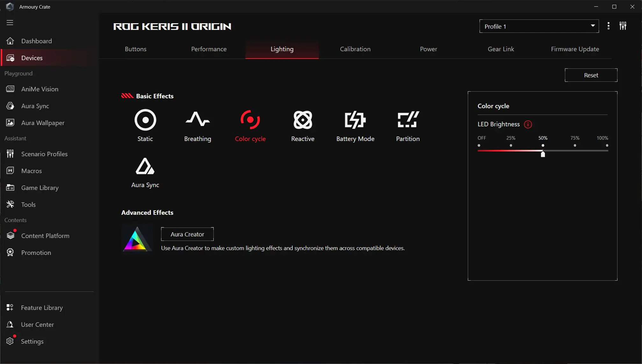Switch to the Calibration tab

point(355,49)
